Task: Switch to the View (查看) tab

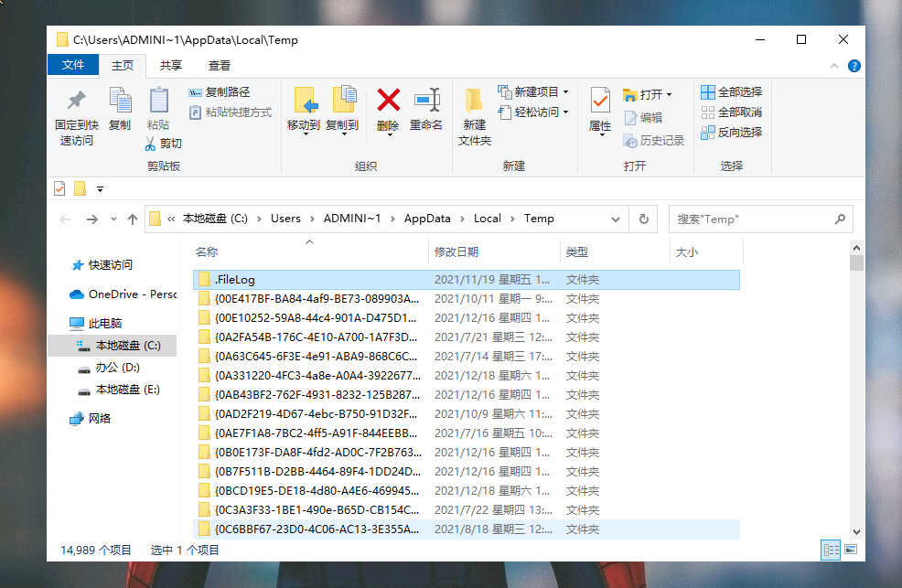Action: coord(220,66)
